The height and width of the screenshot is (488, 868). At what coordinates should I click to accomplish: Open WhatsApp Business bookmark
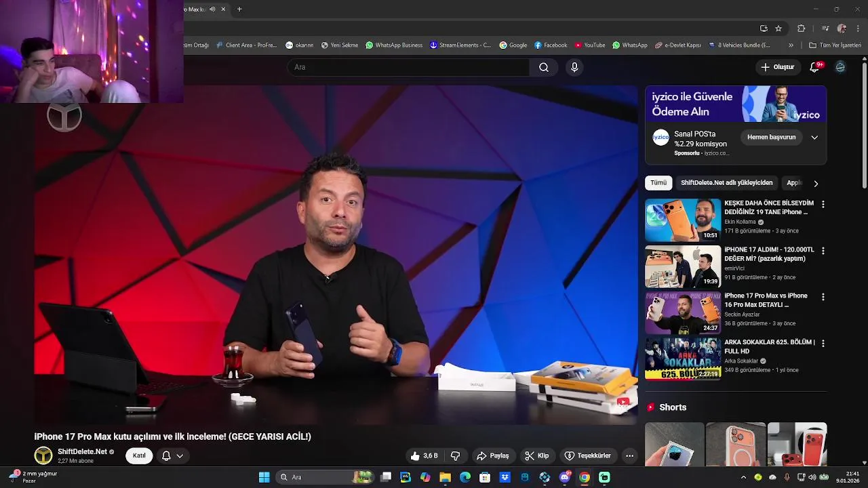point(393,45)
